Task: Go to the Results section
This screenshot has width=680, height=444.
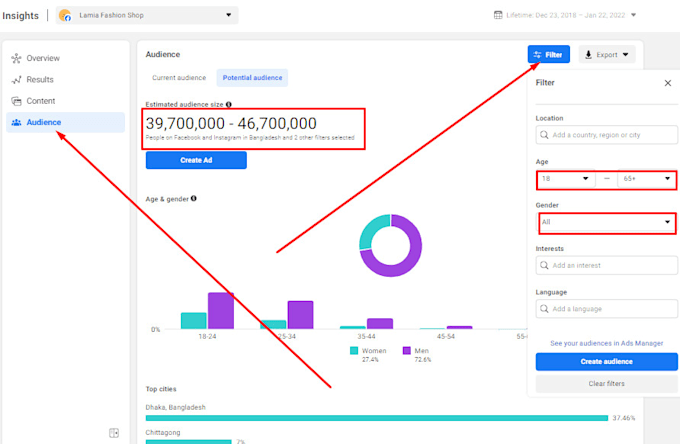Action: coord(65,80)
